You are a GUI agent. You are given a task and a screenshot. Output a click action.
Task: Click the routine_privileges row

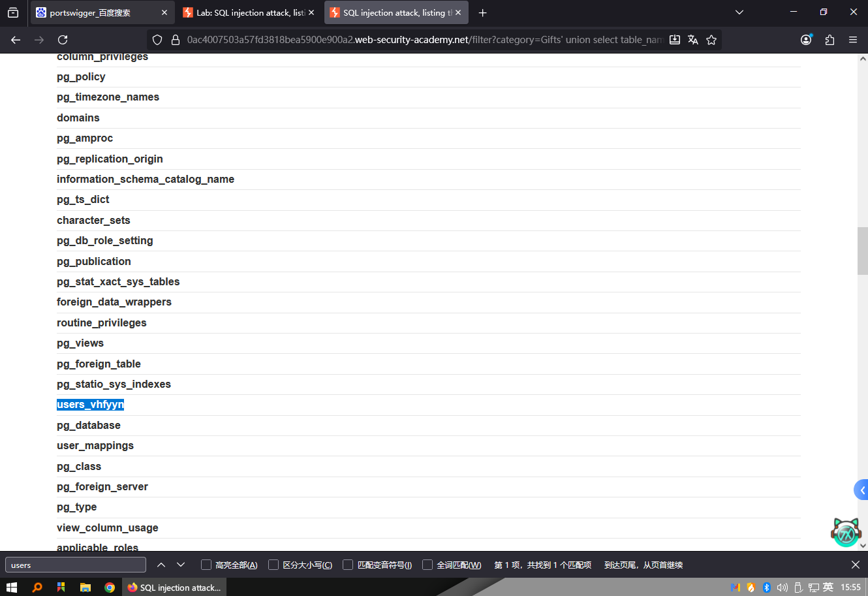click(428, 323)
